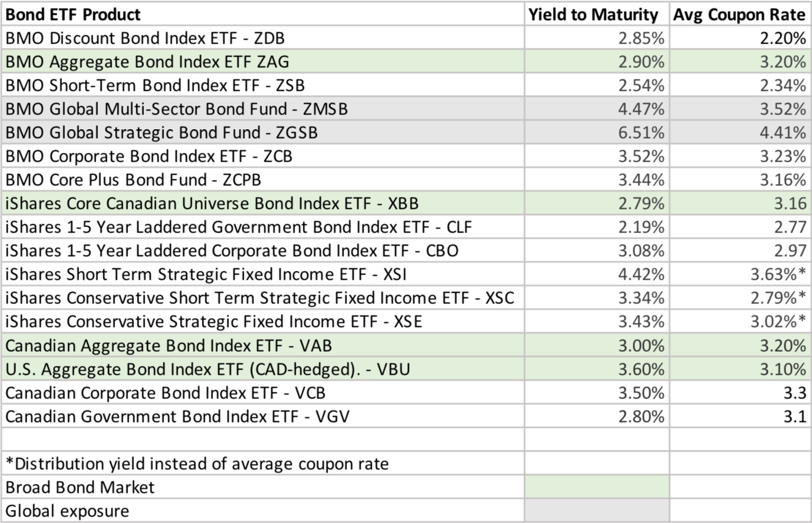
Task: Click the green Broad Bond Market legend swatch
Action: tap(597, 487)
